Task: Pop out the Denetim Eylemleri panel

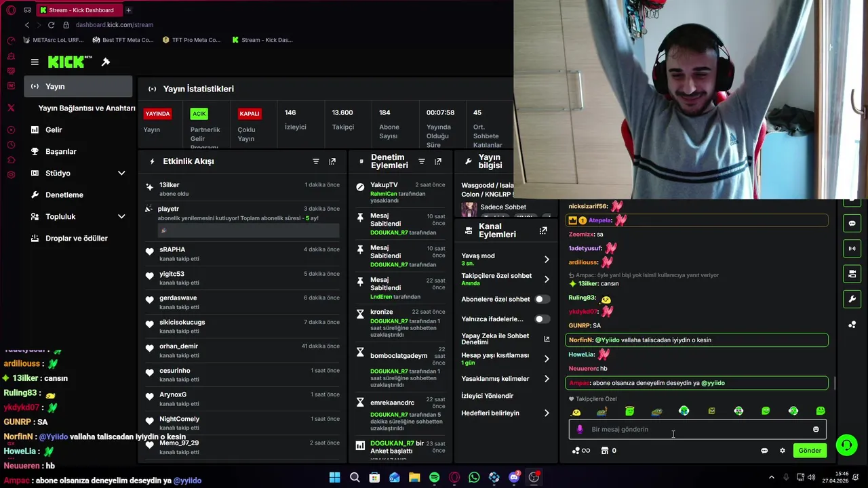Action: pos(438,161)
